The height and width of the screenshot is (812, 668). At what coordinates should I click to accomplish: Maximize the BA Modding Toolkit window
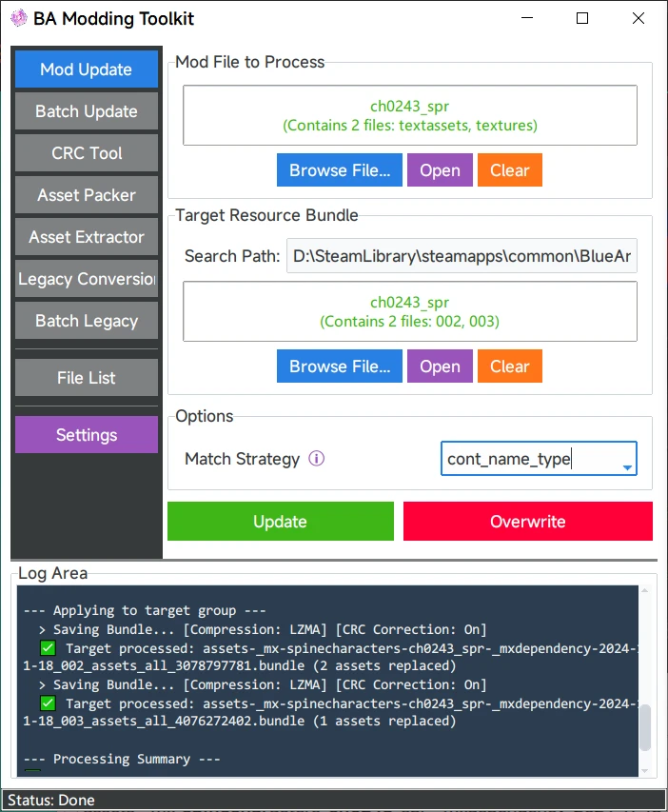[582, 18]
